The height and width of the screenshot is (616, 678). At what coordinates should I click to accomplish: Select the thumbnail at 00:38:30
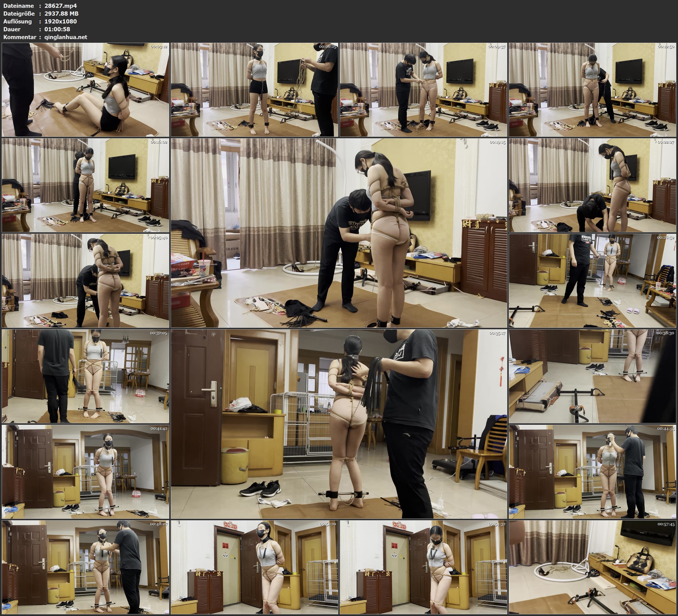pyautogui.click(x=592, y=376)
